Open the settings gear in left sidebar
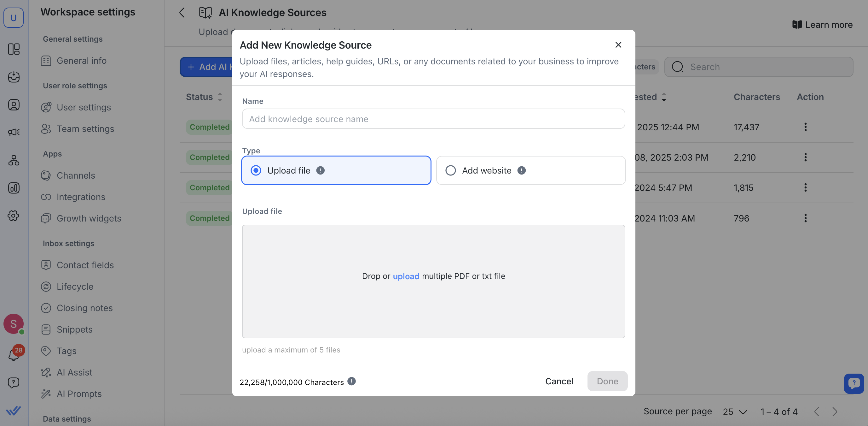The width and height of the screenshot is (868, 426). click(14, 216)
